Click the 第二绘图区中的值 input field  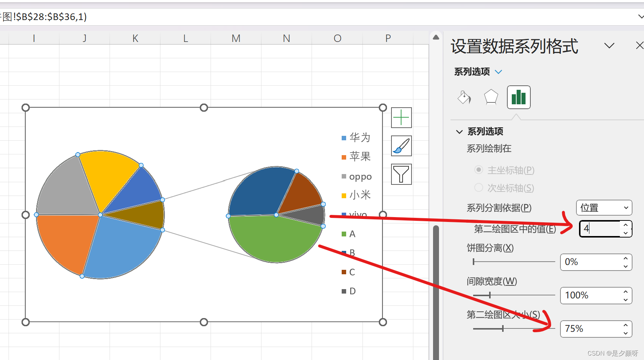pos(600,229)
